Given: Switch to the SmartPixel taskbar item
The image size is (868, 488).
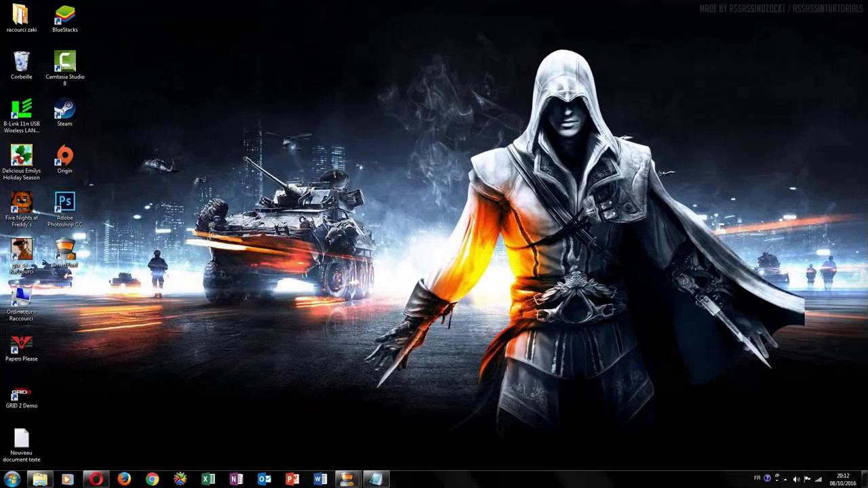Looking at the screenshot, I should [x=347, y=479].
